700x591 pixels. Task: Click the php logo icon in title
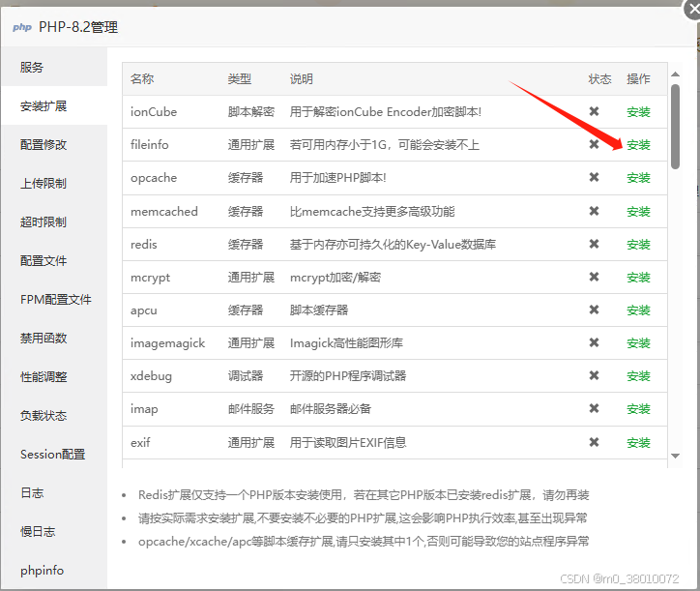point(22,27)
